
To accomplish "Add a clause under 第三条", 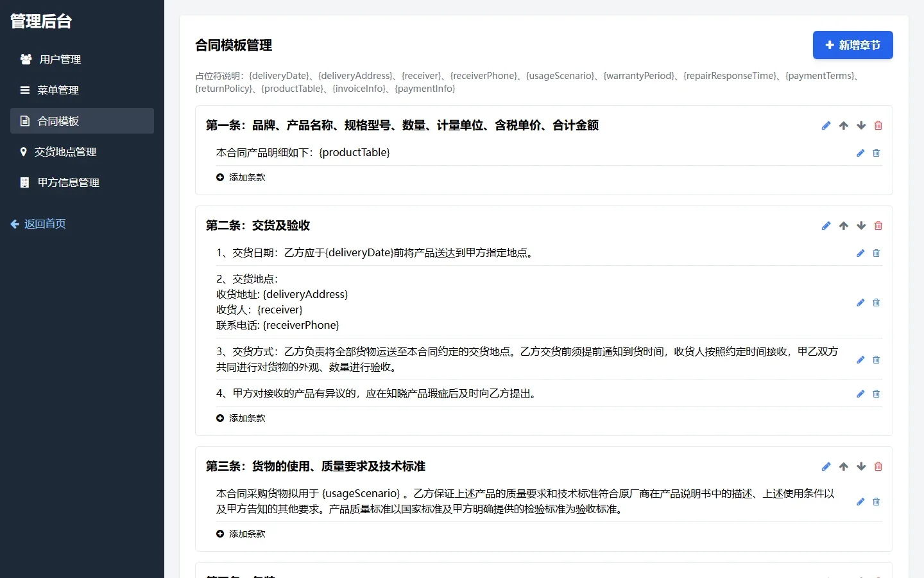I will tap(241, 534).
